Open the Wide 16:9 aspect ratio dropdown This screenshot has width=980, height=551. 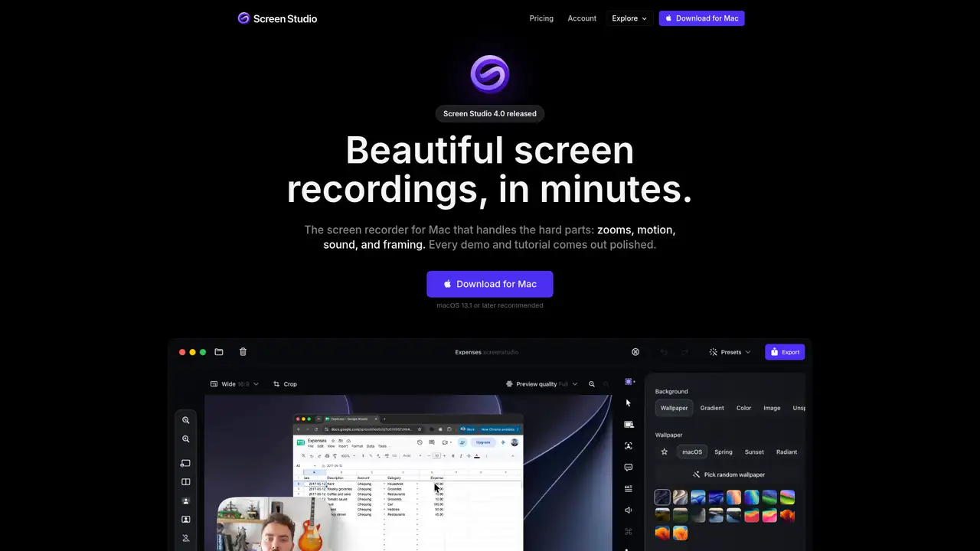pyautogui.click(x=234, y=384)
